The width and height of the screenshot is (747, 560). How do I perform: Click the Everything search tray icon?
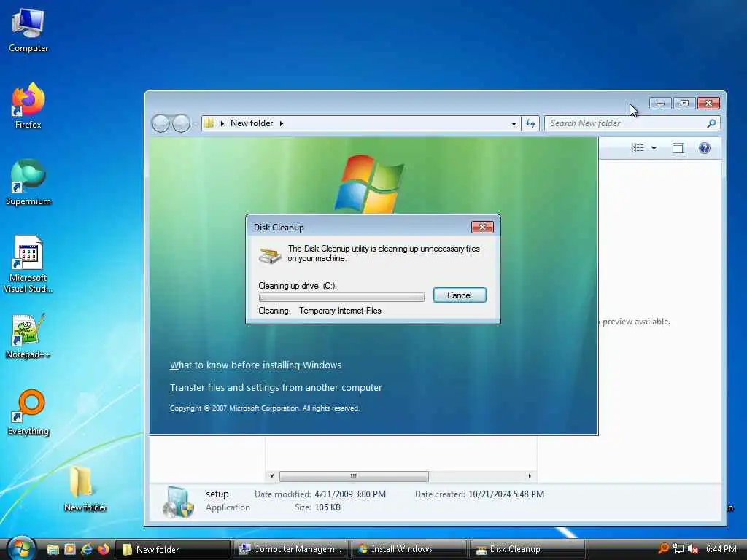663,548
